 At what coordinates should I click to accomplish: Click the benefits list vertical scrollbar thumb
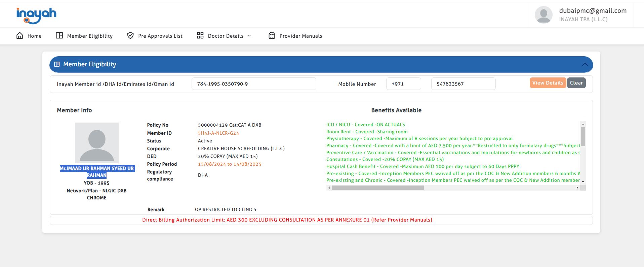coord(583,136)
